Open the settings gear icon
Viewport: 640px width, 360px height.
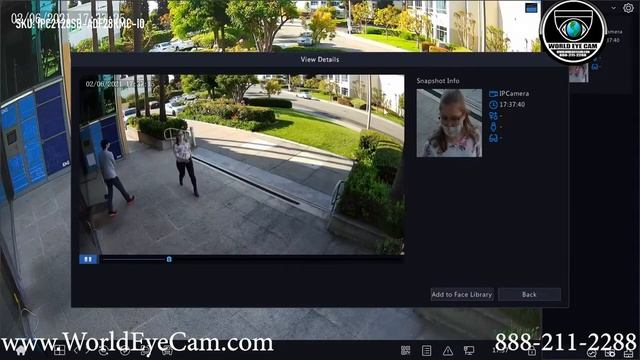(x=628, y=8)
